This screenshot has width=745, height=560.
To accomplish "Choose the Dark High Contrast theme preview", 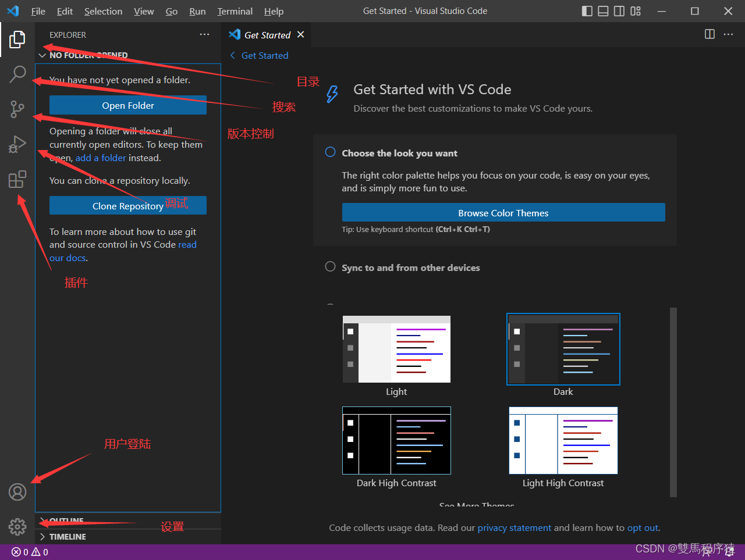I will [396, 440].
